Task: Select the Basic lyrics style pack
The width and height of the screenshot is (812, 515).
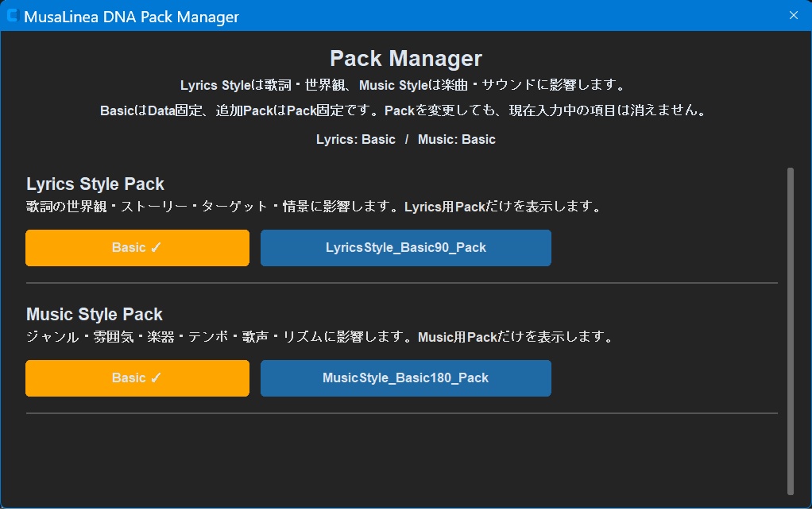Action: 137,248
